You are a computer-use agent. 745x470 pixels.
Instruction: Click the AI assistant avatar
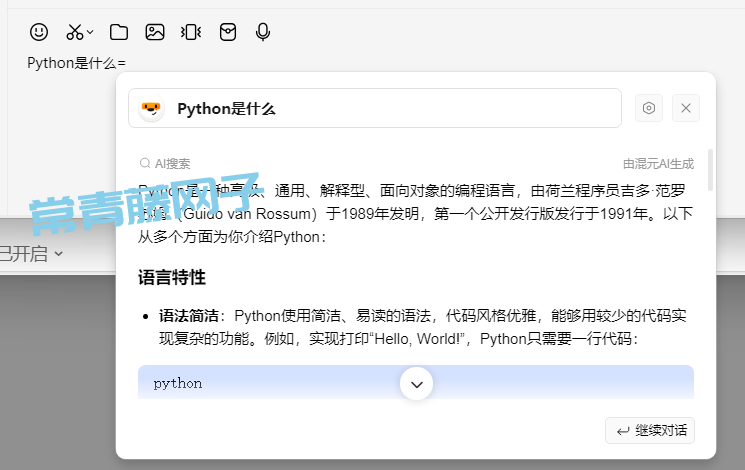(x=152, y=109)
